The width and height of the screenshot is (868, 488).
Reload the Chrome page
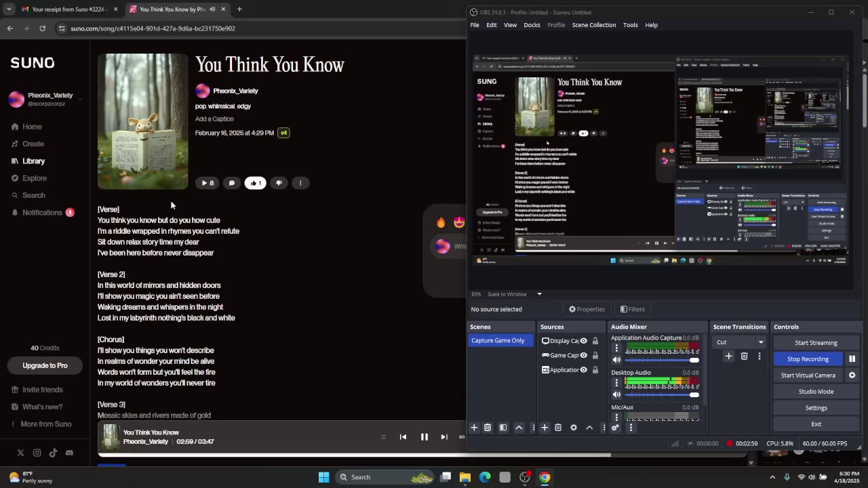pyautogui.click(x=42, y=28)
